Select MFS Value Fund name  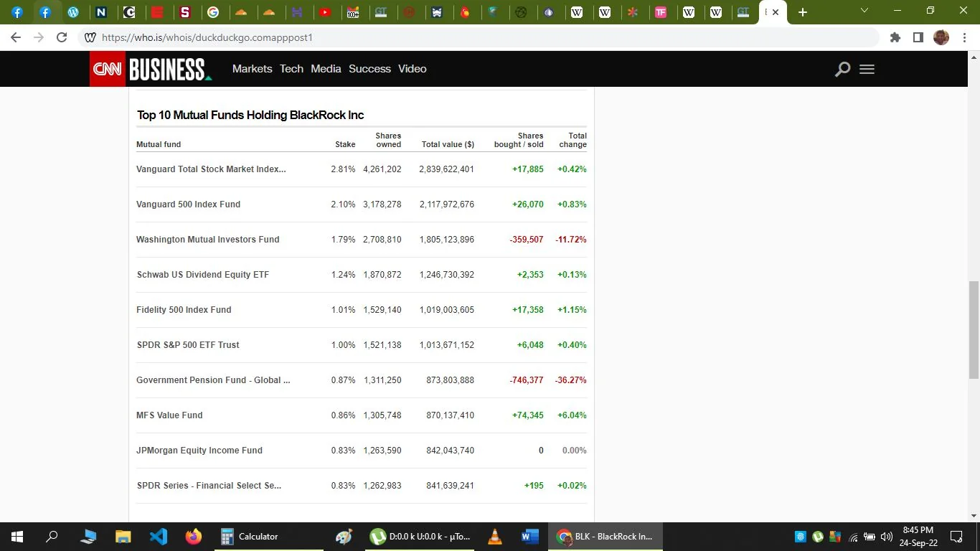coord(169,415)
